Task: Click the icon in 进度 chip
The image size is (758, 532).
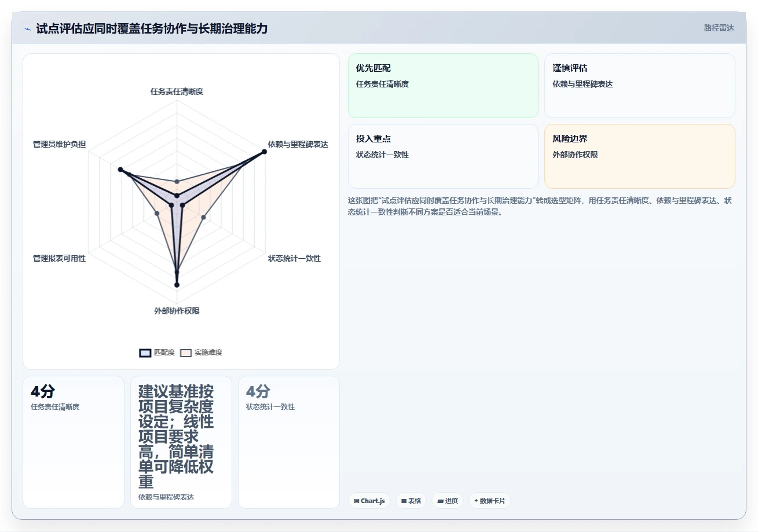Action: [440, 501]
